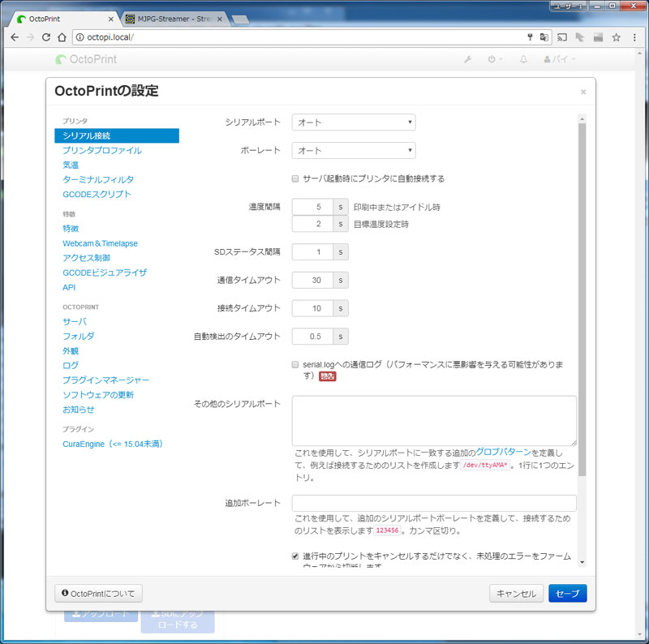
Task: Open Chrome's three-dot menu
Action: coord(634,37)
